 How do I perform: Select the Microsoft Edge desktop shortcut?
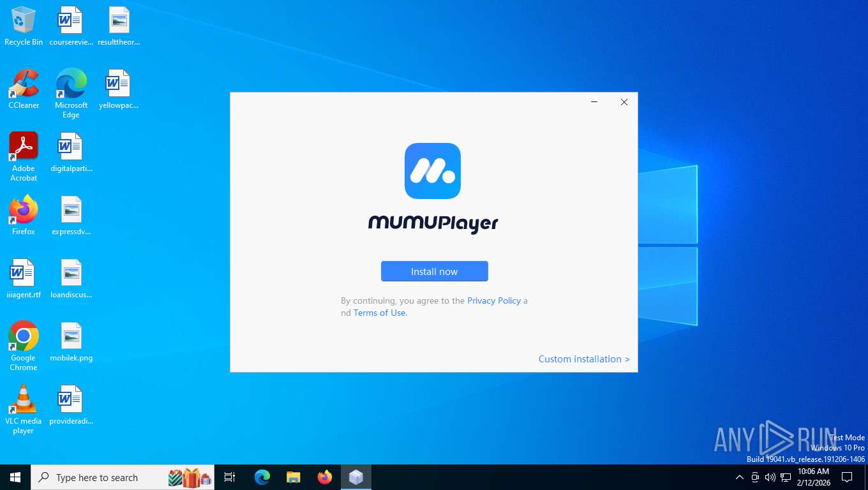click(x=71, y=94)
